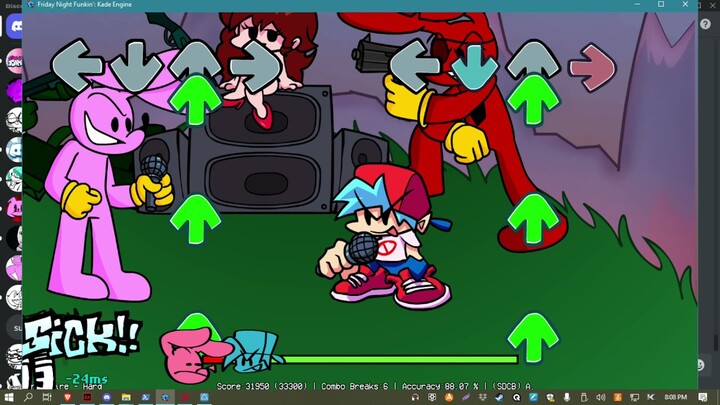Screen dimensions: 720x405
Task: Click the Windows Security shield tray icon
Action: click(550, 397)
